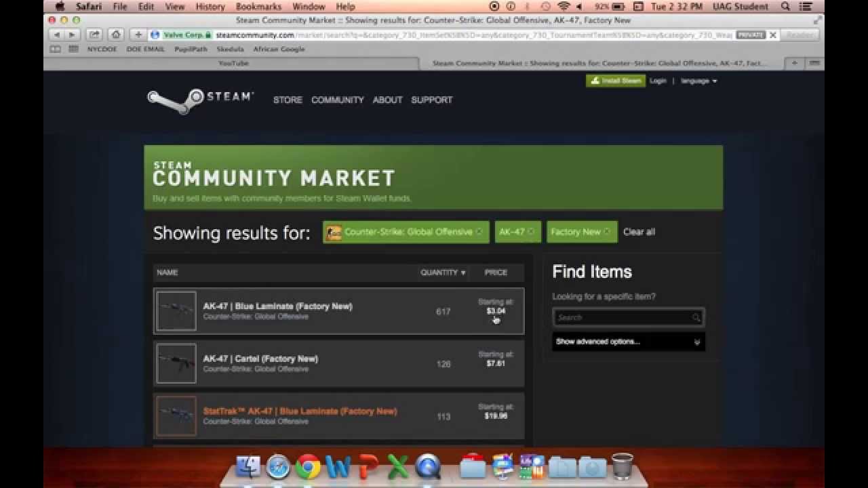The height and width of the screenshot is (488, 868).
Task: Click the StatTrak Blue Laminate thumbnail
Action: (176, 415)
